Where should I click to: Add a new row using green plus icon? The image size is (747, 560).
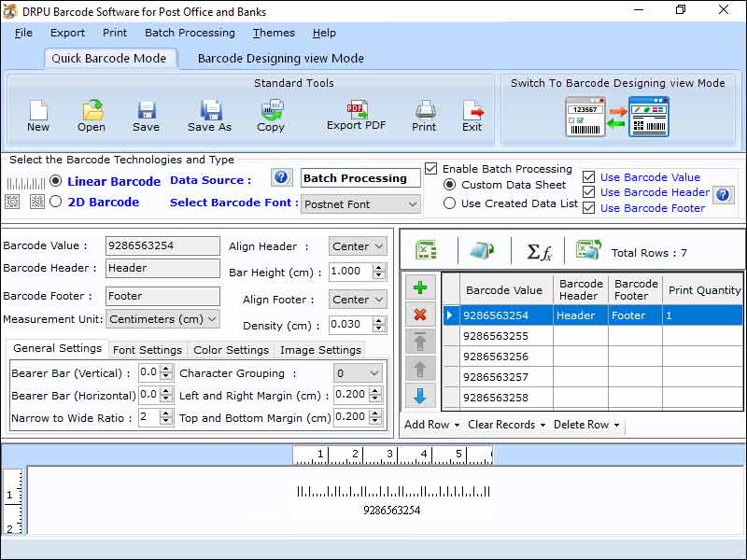pos(420,286)
